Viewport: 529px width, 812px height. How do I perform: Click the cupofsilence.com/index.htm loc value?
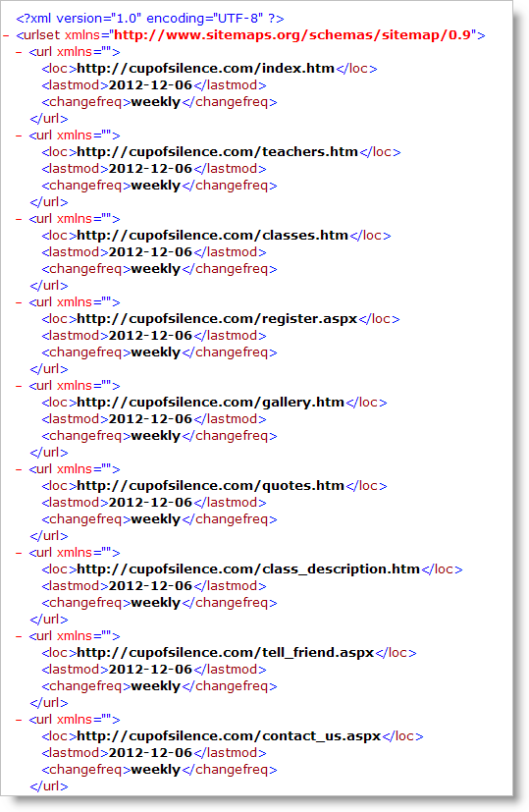(x=205, y=69)
